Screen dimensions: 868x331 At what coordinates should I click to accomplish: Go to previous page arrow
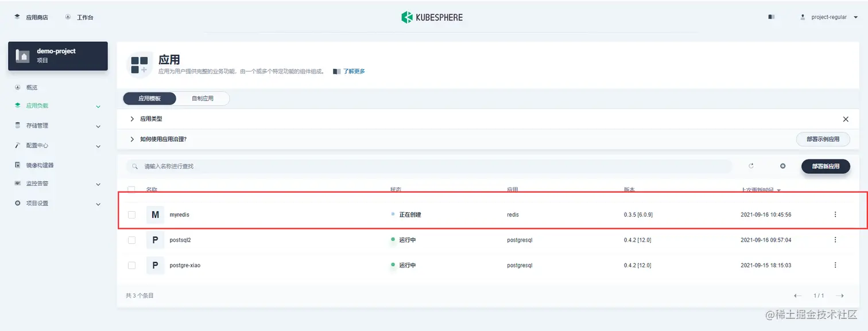coord(797,296)
